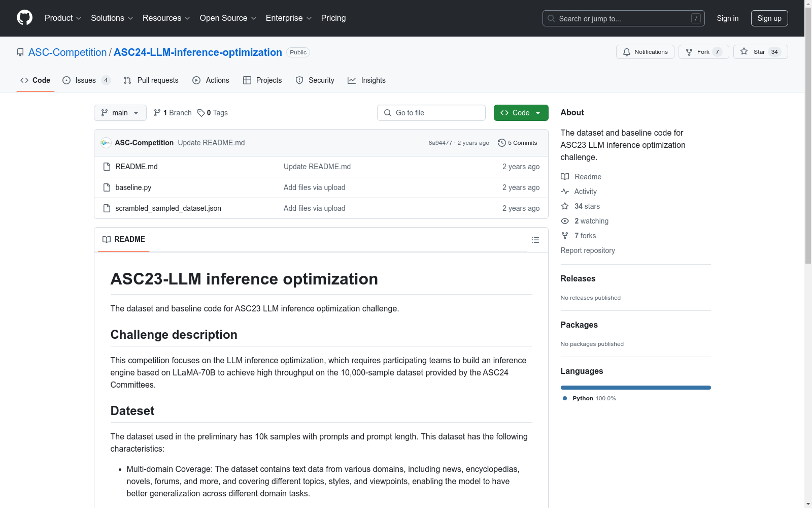Screen dimensions: 812x508
Task: Click the bell icon for Notifications
Action: pyautogui.click(x=627, y=52)
